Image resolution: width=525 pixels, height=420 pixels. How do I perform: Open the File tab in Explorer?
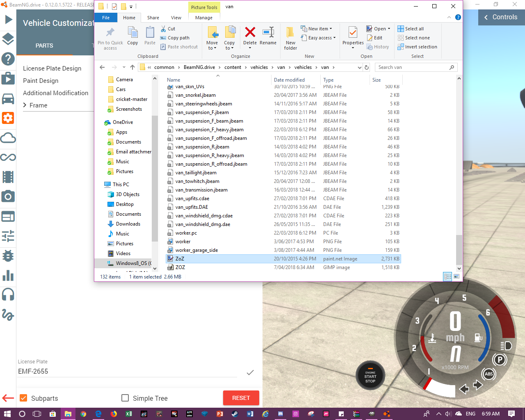[106, 18]
